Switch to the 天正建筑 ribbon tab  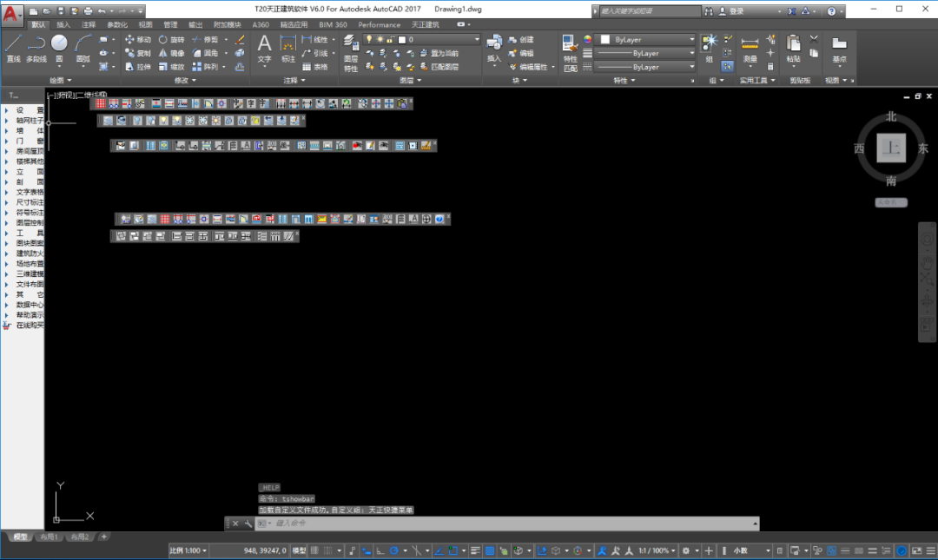tap(426, 24)
